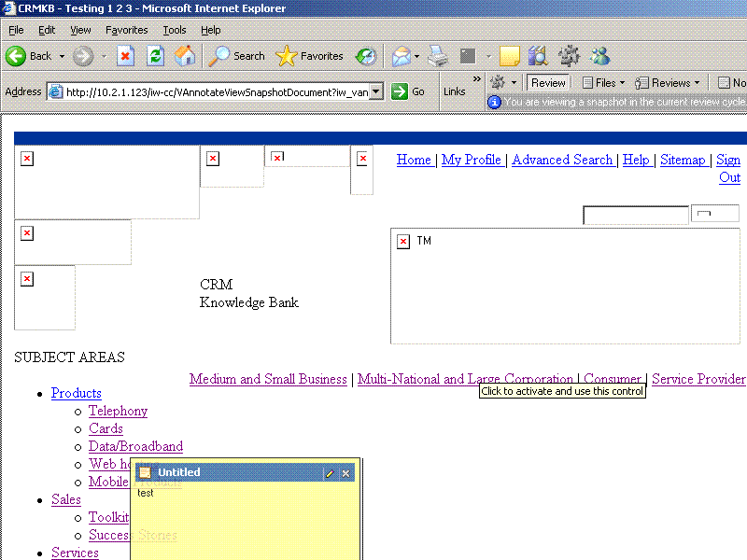747x560 pixels.
Task: Open the page Help link
Action: (x=636, y=160)
